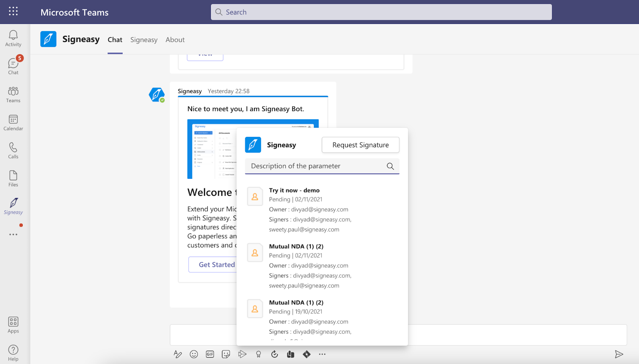Viewport: 639px width, 364px height.
Task: Click the Request Signature button
Action: click(361, 145)
